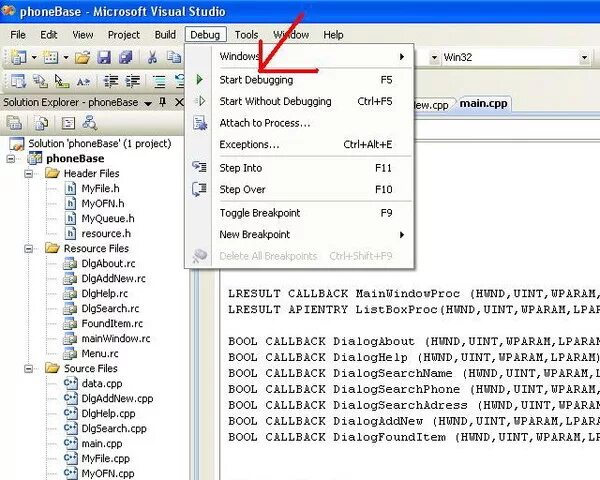
Task: Open Solution Explorer window position dropdown
Action: [x=148, y=103]
